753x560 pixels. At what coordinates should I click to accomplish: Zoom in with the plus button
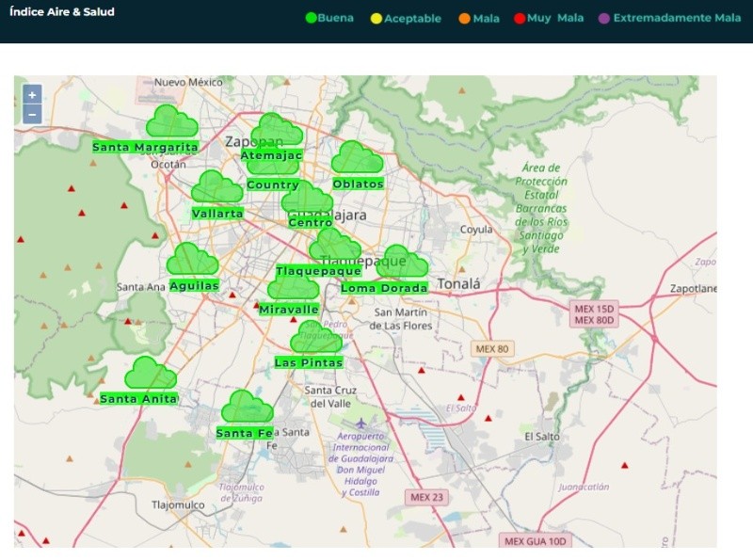32,95
